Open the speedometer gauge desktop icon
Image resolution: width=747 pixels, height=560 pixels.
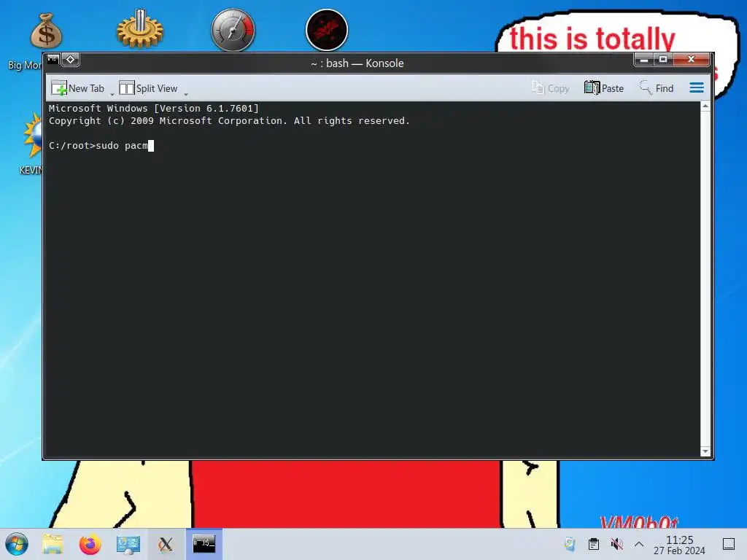[x=233, y=30]
